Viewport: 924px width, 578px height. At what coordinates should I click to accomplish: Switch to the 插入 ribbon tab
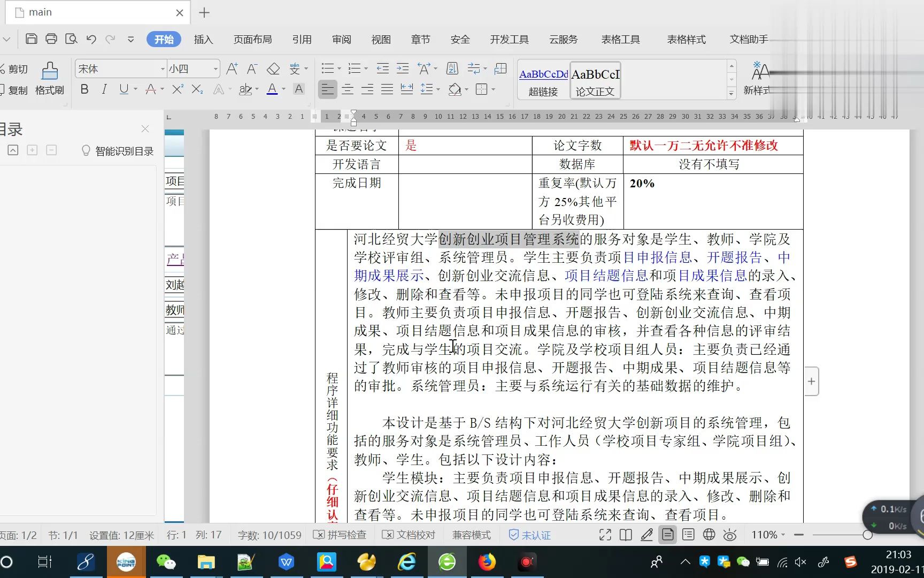(203, 39)
